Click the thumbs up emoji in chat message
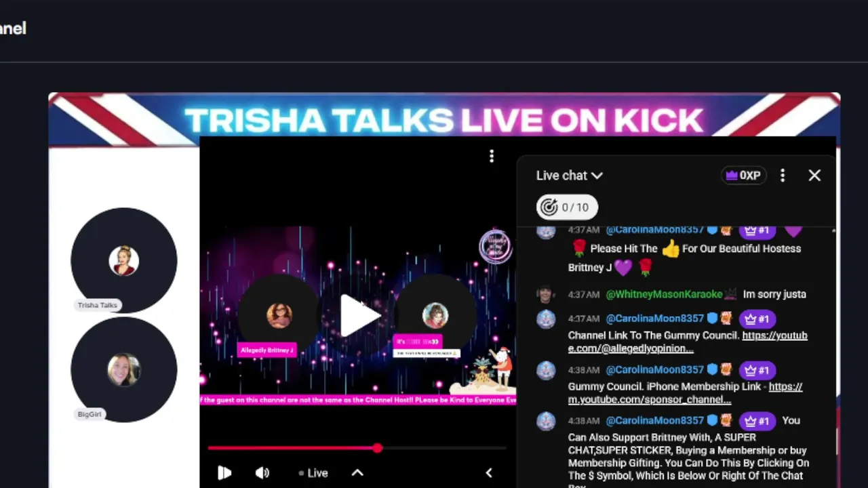 pos(670,249)
